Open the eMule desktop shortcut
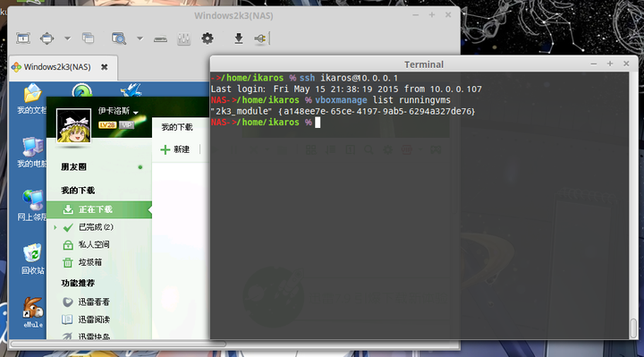The width and height of the screenshot is (644, 357). 33,312
